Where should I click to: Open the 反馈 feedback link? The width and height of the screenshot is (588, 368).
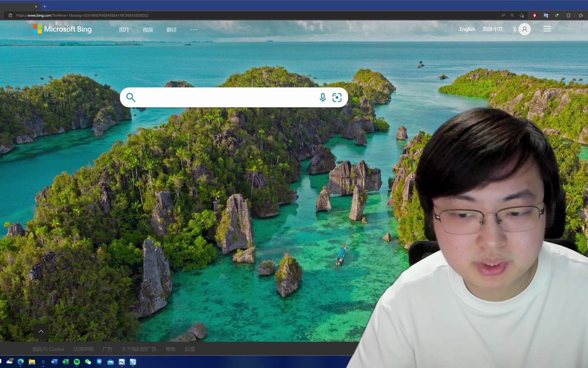coord(190,349)
